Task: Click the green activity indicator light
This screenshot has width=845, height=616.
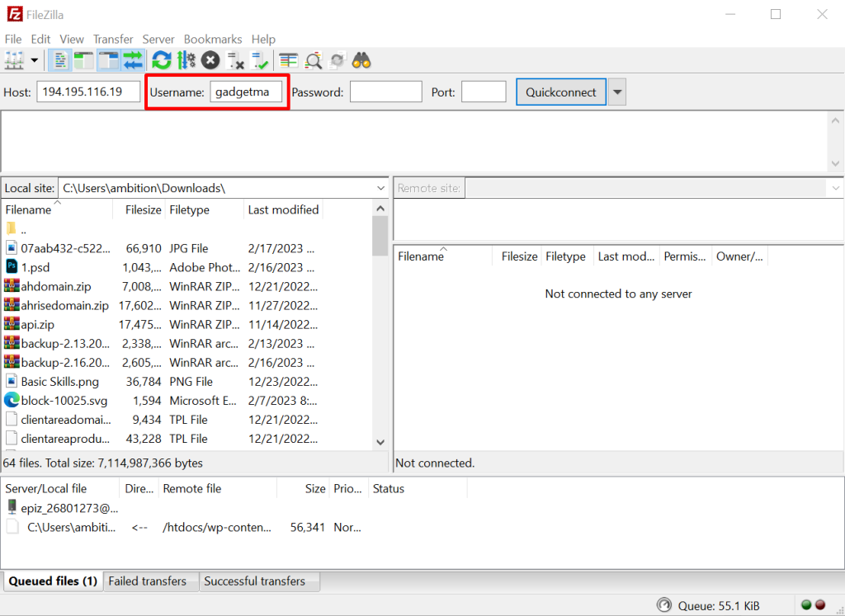Action: coord(806,604)
